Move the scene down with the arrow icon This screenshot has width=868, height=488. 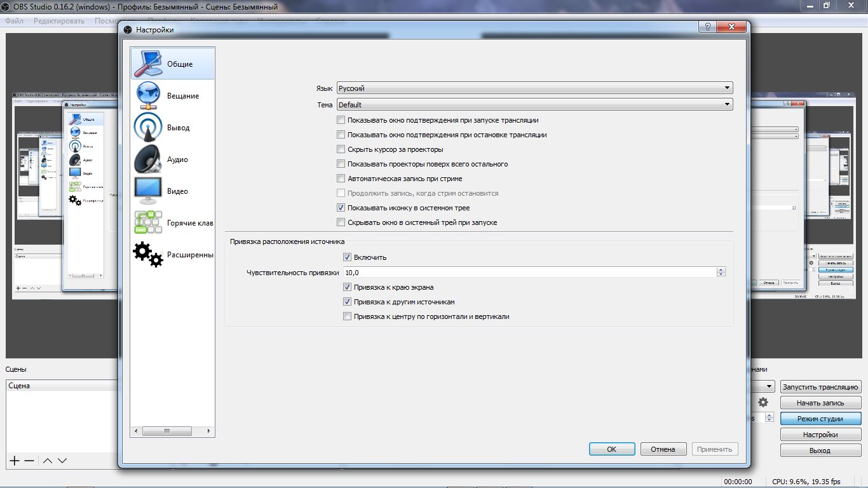[62, 461]
